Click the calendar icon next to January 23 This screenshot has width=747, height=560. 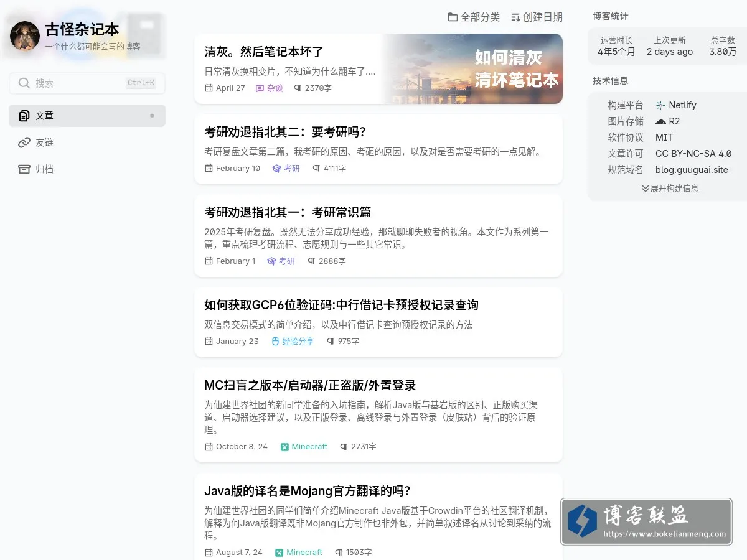[209, 342]
